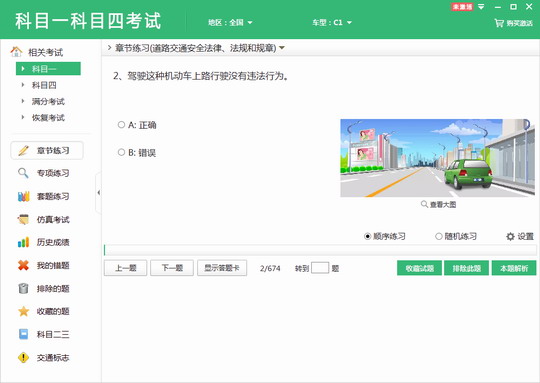Screen dimensions: 540x383
Task: Click the settings gear icon
Action: click(x=510, y=236)
